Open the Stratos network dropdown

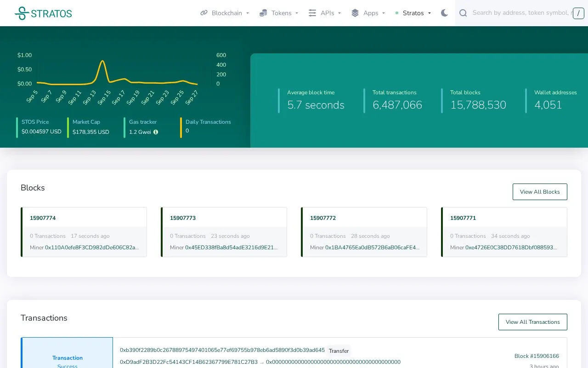click(x=413, y=13)
